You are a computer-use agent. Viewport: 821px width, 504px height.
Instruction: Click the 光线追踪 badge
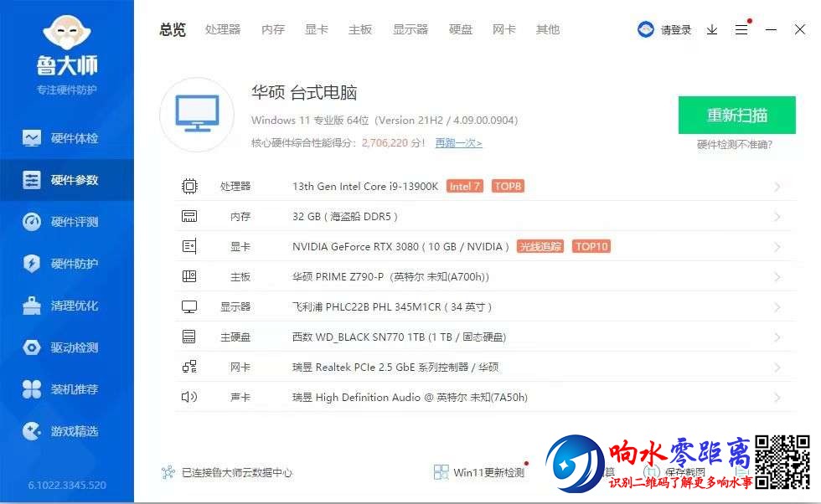540,246
